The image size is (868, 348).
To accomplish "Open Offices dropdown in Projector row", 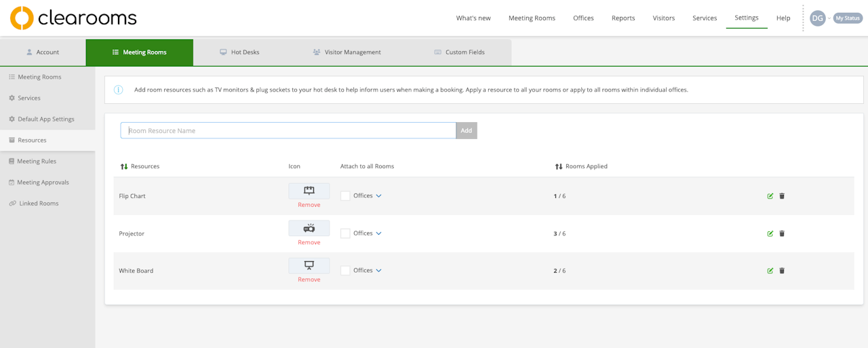I will click(378, 233).
